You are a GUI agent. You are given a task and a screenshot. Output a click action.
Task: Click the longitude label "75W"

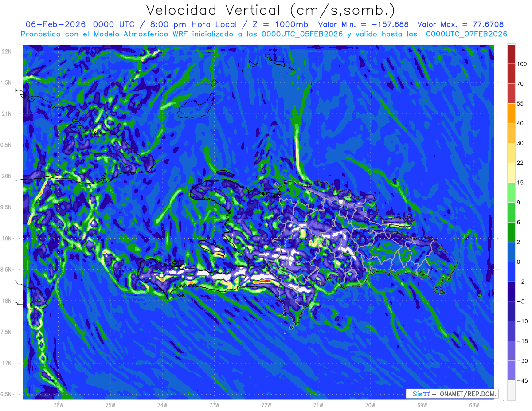[x=110, y=405]
